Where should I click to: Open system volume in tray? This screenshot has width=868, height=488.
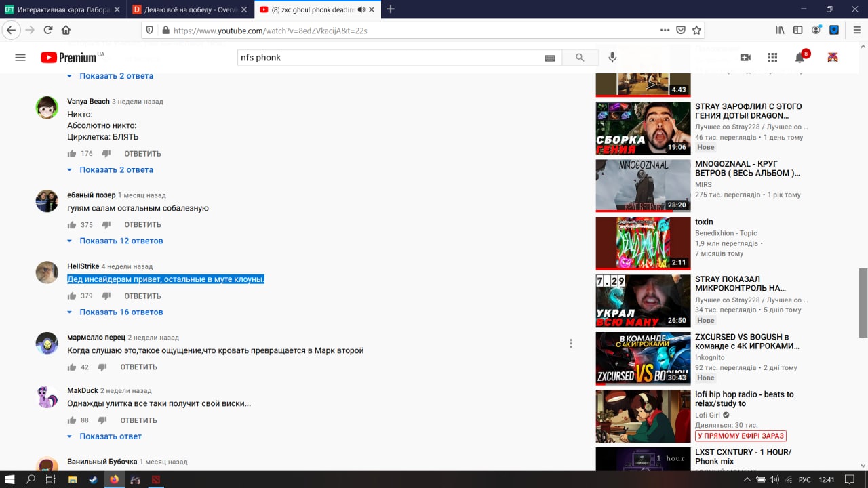pyautogui.click(x=774, y=480)
